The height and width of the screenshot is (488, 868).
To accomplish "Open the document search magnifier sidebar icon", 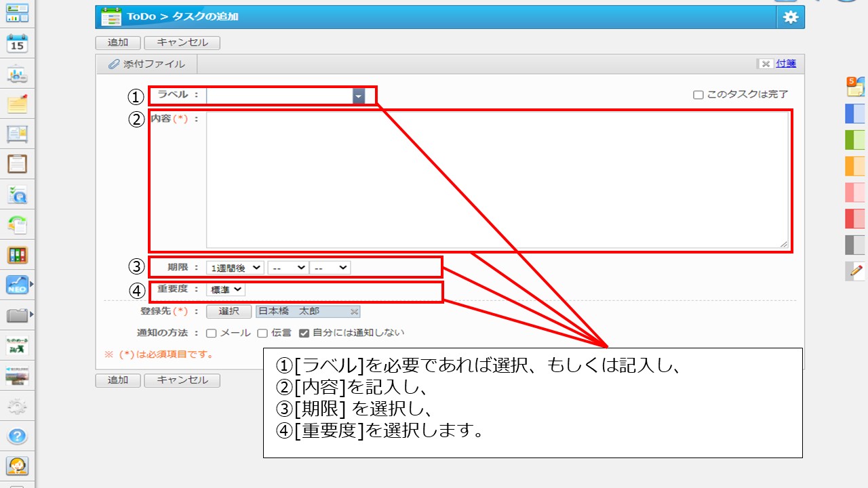I will [x=17, y=195].
